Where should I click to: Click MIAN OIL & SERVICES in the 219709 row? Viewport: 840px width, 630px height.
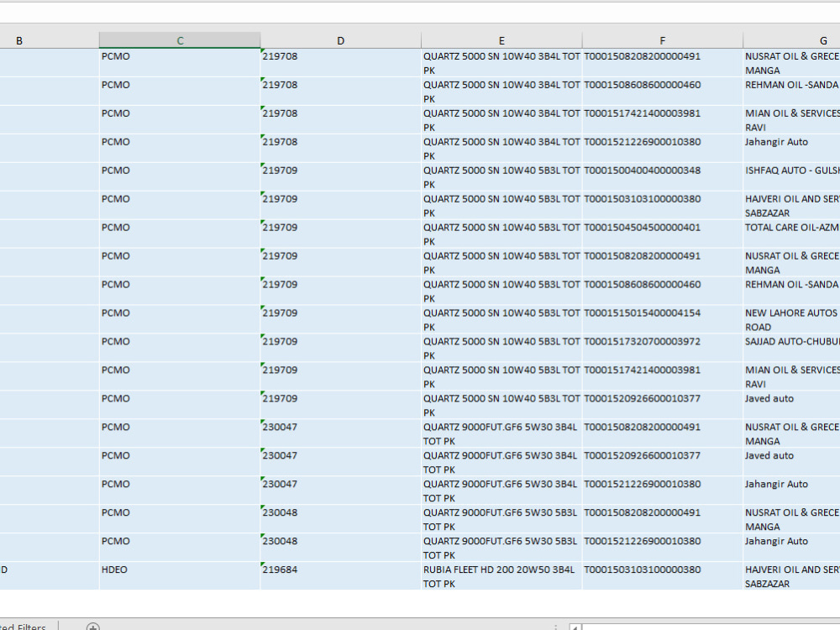point(792,376)
